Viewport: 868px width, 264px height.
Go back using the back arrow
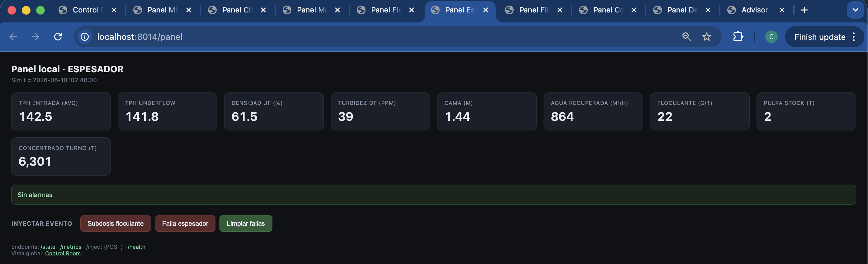[x=13, y=37]
